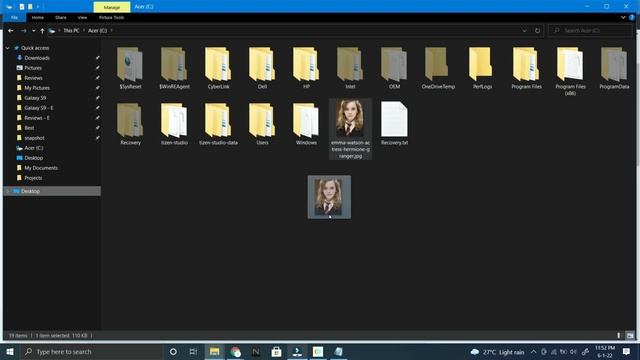Image resolution: width=640 pixels, height=360 pixels.
Task: Open the $WinREAgent folder
Action: click(x=174, y=68)
